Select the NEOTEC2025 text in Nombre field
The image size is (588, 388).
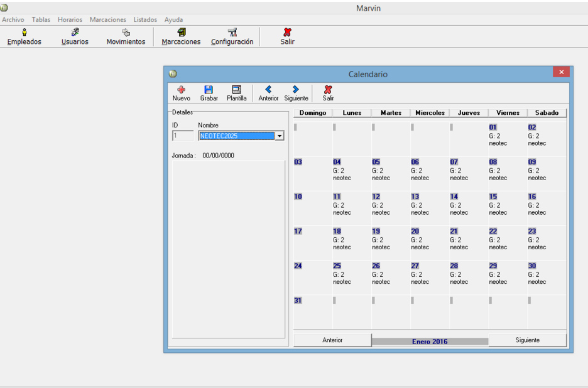pyautogui.click(x=219, y=136)
